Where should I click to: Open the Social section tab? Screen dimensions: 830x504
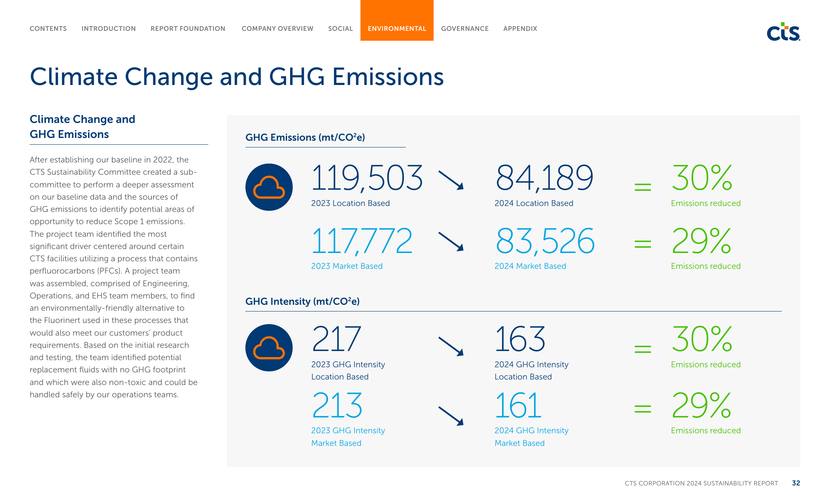coord(341,28)
